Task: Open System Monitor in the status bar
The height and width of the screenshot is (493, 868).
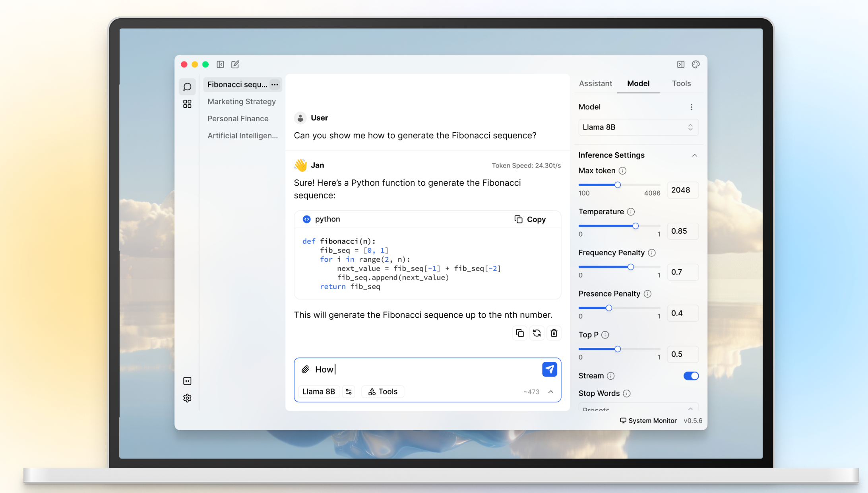Action: point(648,421)
